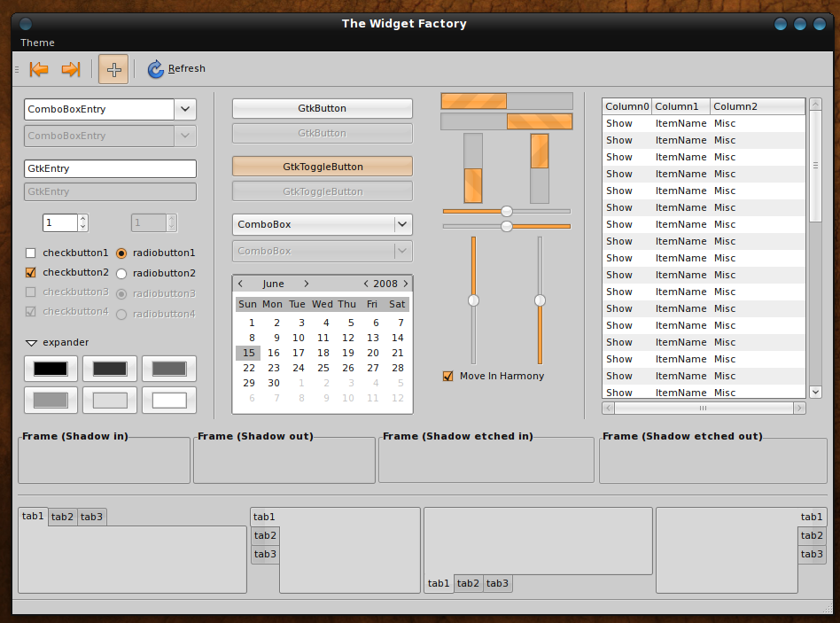Screen dimensions: 840x623
Task: Click the list's scroll-left arrow
Action: tap(608, 409)
